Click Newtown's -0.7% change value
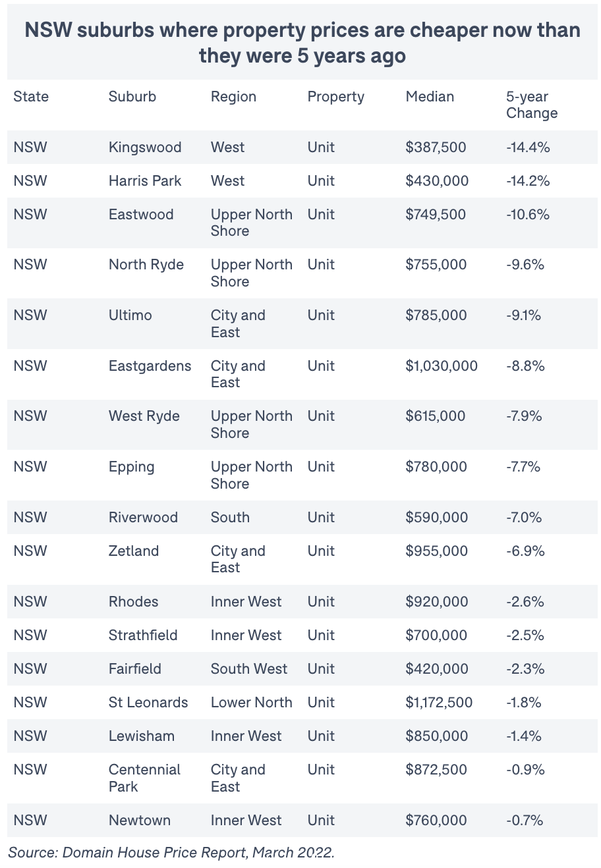Screen dimensions: 601x868 pos(525,821)
